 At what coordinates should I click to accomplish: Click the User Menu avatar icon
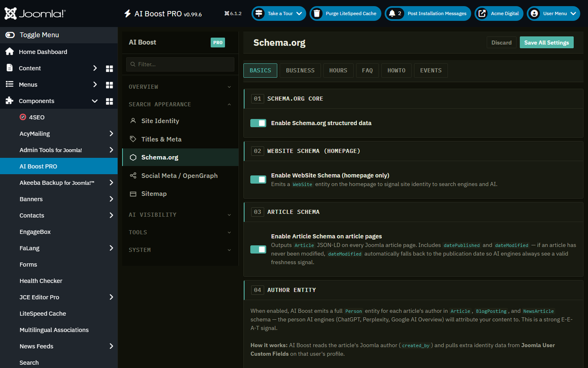[534, 13]
